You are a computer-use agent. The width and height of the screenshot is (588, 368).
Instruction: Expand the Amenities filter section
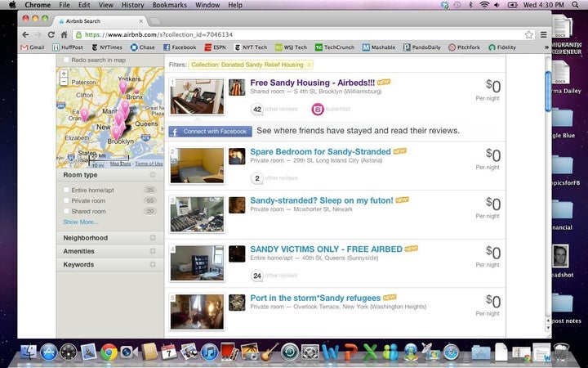tap(153, 251)
